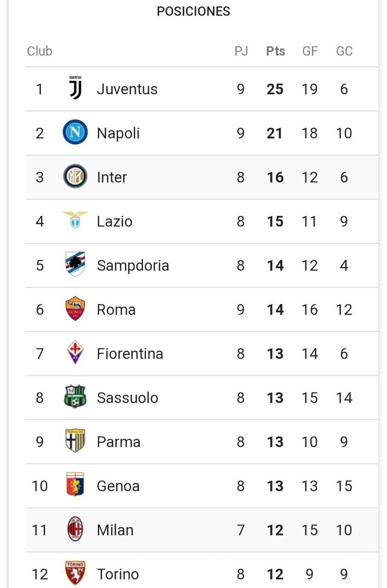This screenshot has width=387, height=588.
Task: Open the Juventus team name link
Action: click(x=127, y=89)
